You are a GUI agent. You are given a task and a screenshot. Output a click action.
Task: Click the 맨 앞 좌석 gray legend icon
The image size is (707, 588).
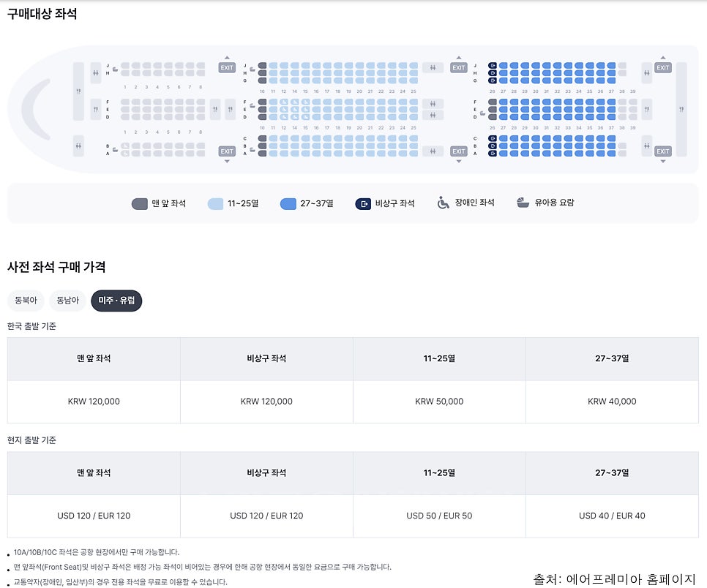point(139,203)
